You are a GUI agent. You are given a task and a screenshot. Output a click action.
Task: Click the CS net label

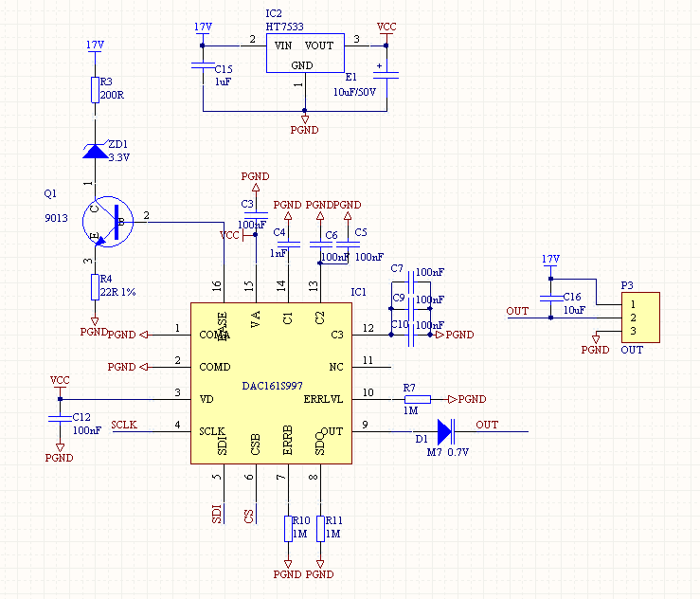click(x=249, y=517)
